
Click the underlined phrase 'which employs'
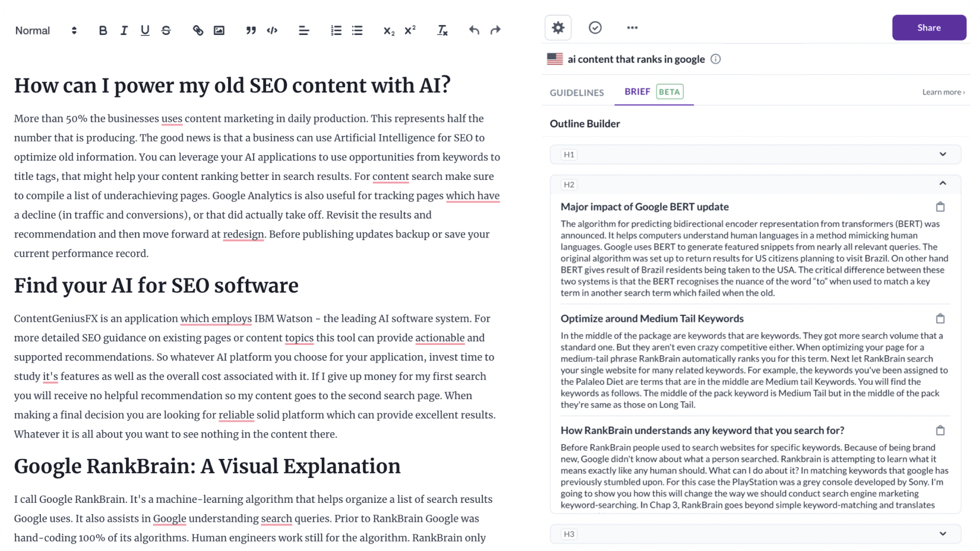(216, 319)
